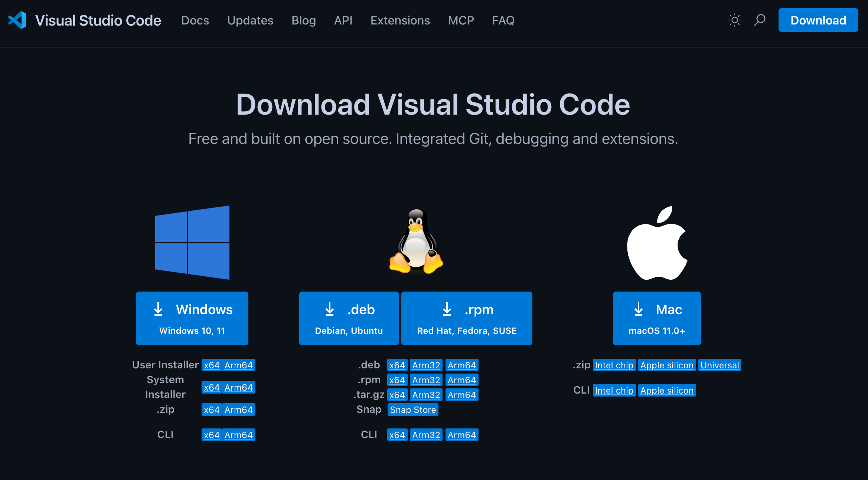Open the MCP page

coord(461,20)
